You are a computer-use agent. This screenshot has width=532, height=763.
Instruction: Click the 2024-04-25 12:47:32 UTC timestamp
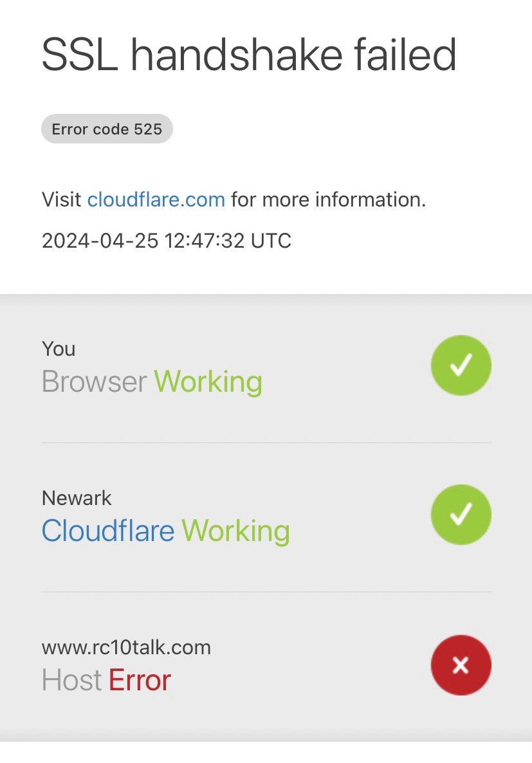pyautogui.click(x=167, y=241)
